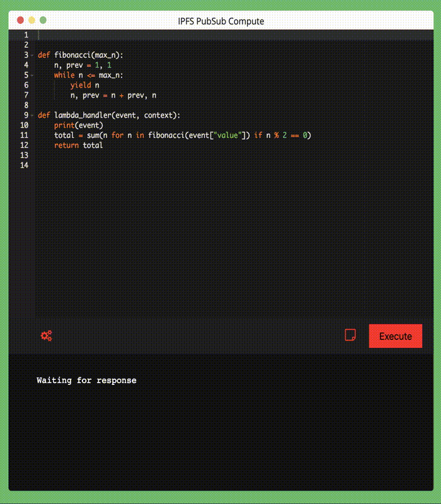Click the 'while n <= max_n:' line

point(88,75)
